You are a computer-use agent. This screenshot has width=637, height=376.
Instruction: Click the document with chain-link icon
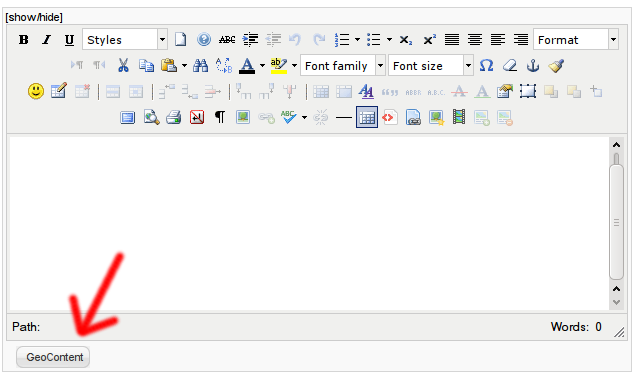413,117
